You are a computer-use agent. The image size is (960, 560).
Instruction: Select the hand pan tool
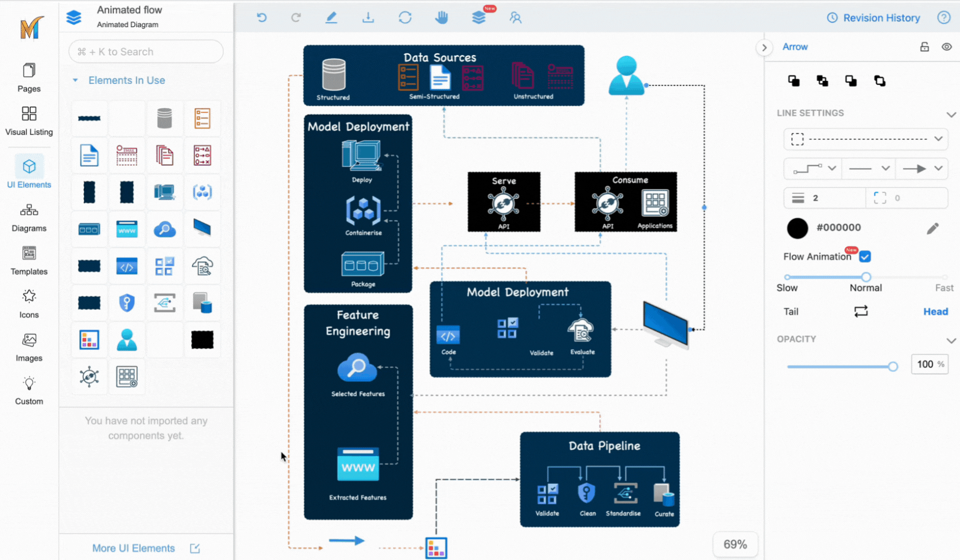(x=442, y=18)
